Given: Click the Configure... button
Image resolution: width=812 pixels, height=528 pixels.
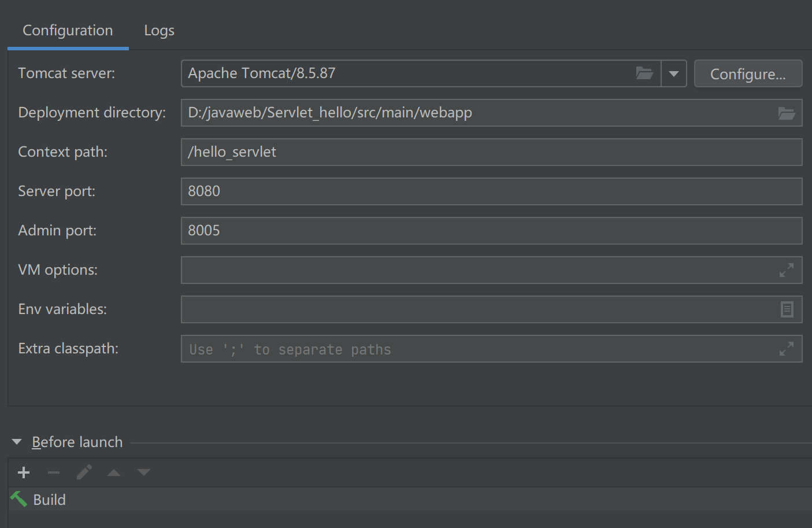Looking at the screenshot, I should 748,73.
